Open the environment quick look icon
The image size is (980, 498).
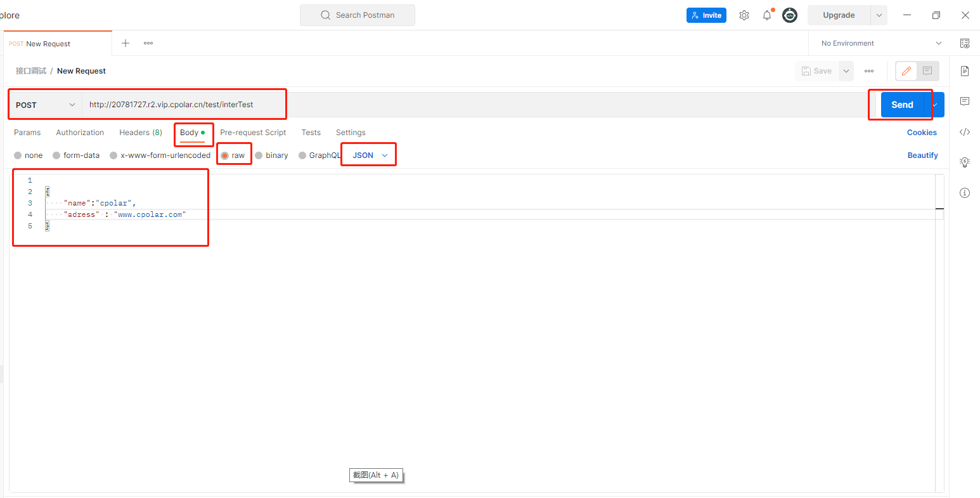[965, 43]
